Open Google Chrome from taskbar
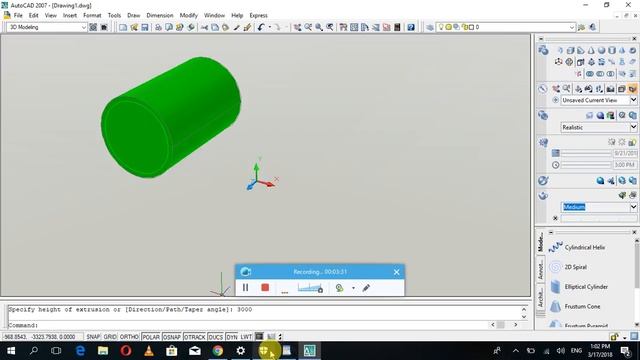 pos(218,351)
